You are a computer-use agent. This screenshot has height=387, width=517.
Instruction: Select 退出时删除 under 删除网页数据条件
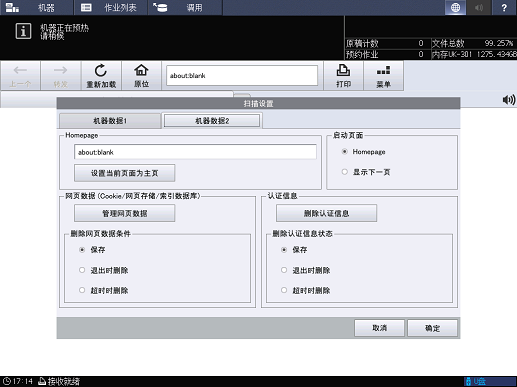pos(82,270)
